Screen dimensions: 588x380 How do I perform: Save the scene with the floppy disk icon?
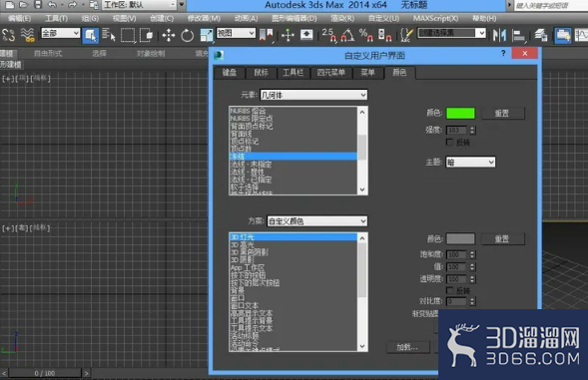[x=38, y=5]
